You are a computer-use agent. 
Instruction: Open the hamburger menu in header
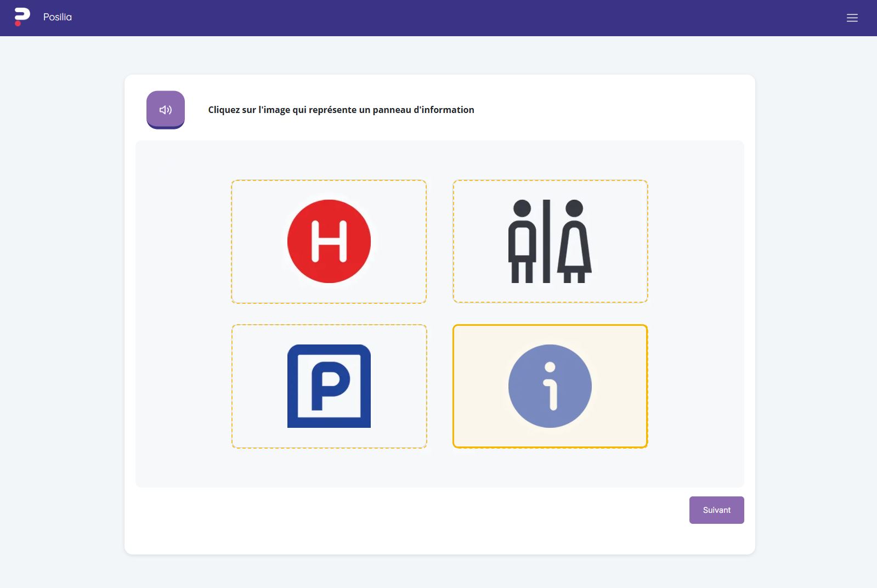pos(852,18)
